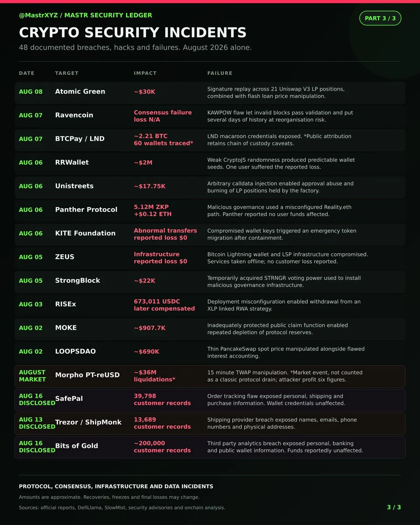Click the PART 3 / 3 badge
This screenshot has width=420, height=525.
[x=380, y=18]
